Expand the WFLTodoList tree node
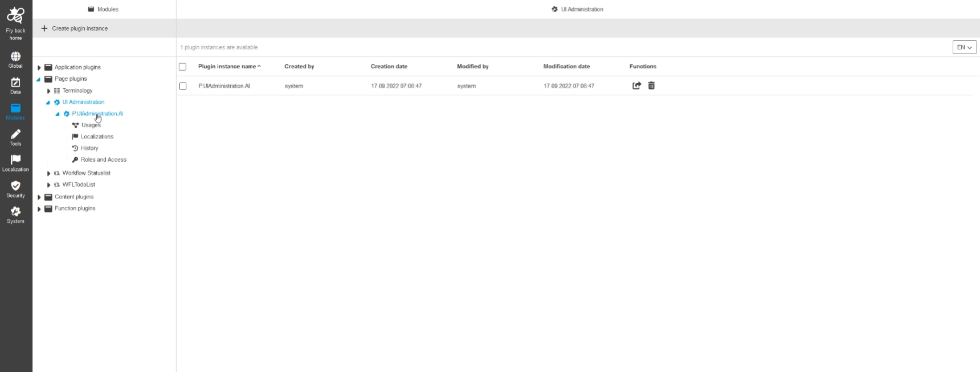 pyautogui.click(x=48, y=185)
